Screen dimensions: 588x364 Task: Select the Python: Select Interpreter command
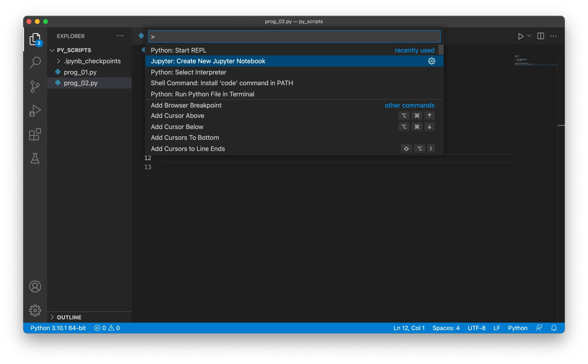pos(188,72)
